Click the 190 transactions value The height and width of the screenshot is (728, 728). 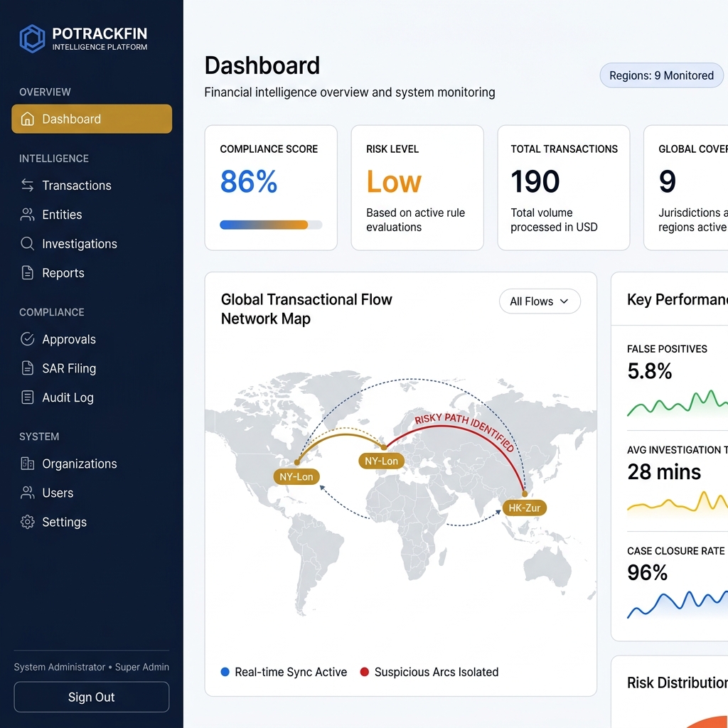point(535,181)
